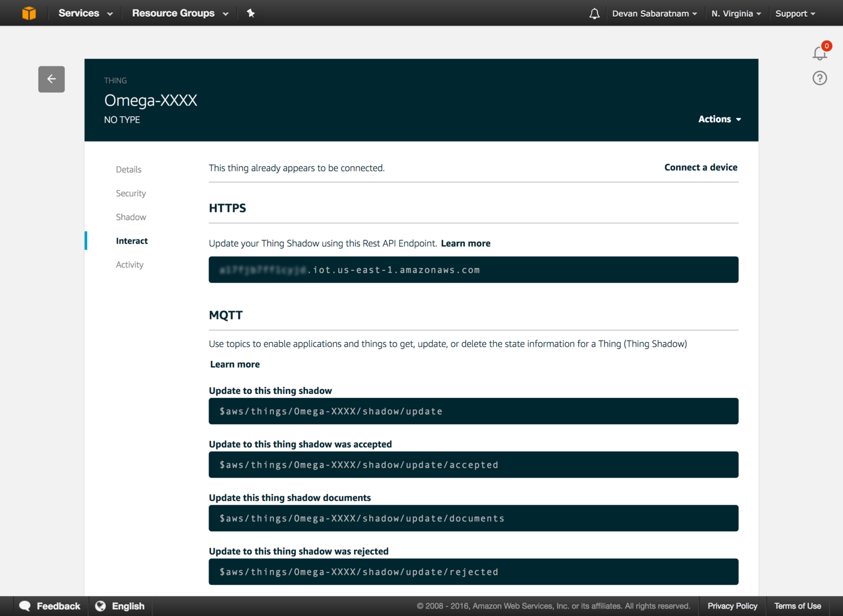Click Learn more beside Rest API Endpoint

466,243
